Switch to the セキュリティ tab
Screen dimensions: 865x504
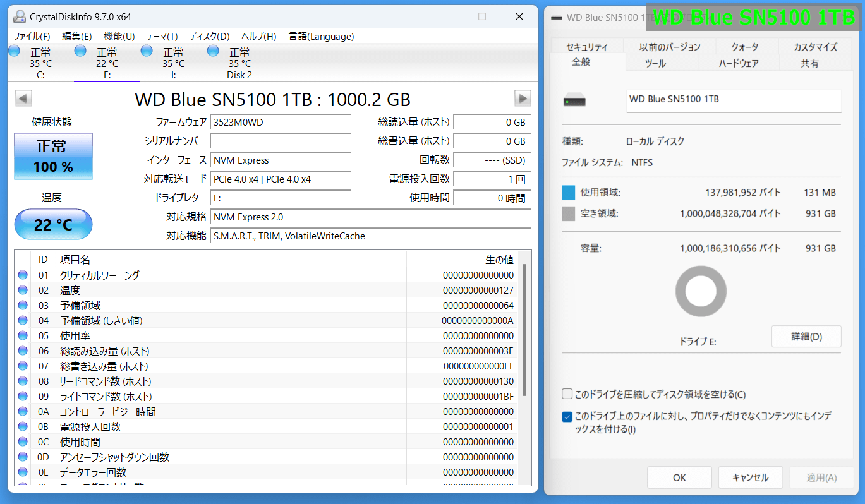coord(587,47)
